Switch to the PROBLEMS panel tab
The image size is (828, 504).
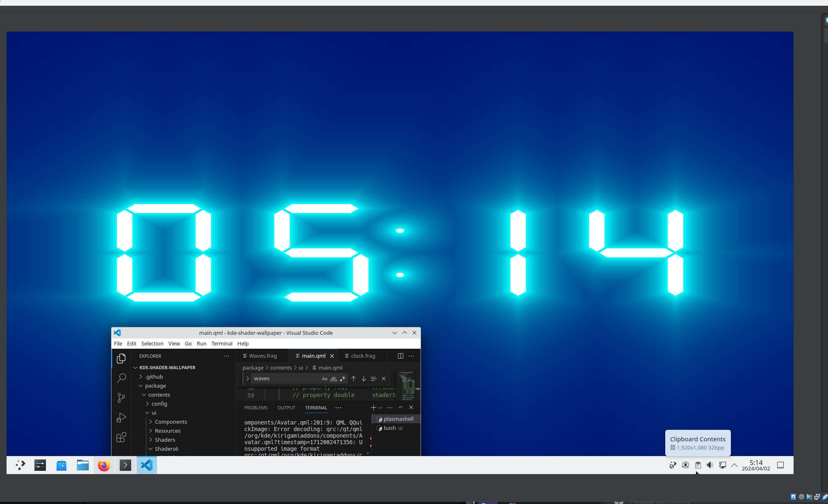[256, 408]
